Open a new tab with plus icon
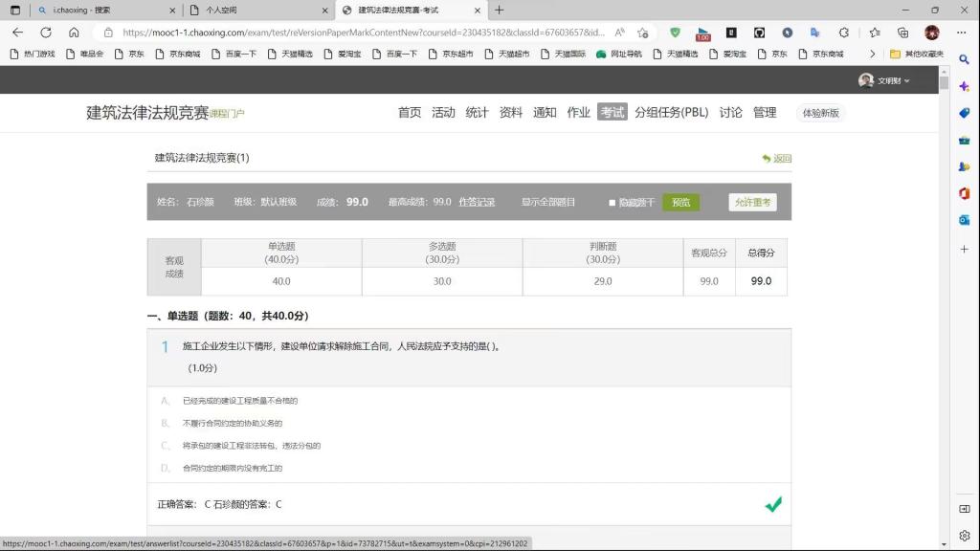 499,10
